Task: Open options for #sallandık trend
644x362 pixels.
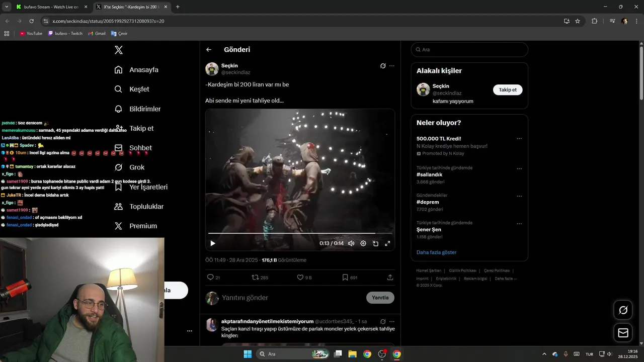Action: click(519, 168)
